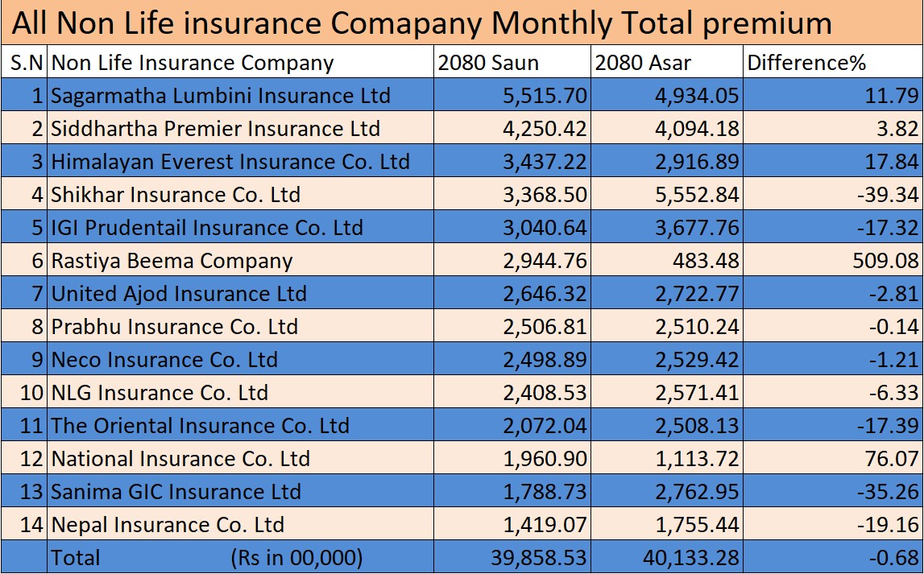Select the "Non Life Insurance Company" column header
924x574 pixels.
(x=193, y=63)
